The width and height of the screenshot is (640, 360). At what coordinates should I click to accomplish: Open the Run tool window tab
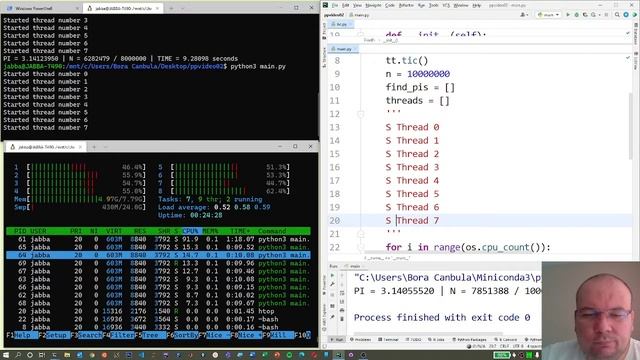pyautogui.click(x=337, y=340)
